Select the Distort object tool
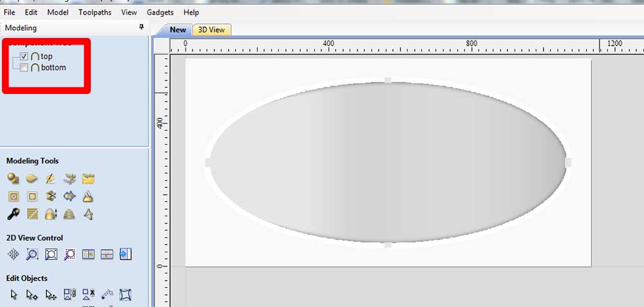Screen dimensions: 644x307 [x=126, y=294]
